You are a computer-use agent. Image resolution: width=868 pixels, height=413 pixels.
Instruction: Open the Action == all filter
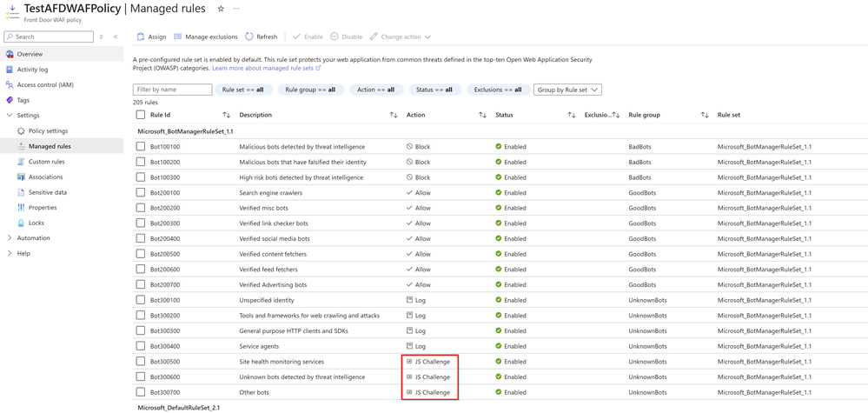point(376,90)
